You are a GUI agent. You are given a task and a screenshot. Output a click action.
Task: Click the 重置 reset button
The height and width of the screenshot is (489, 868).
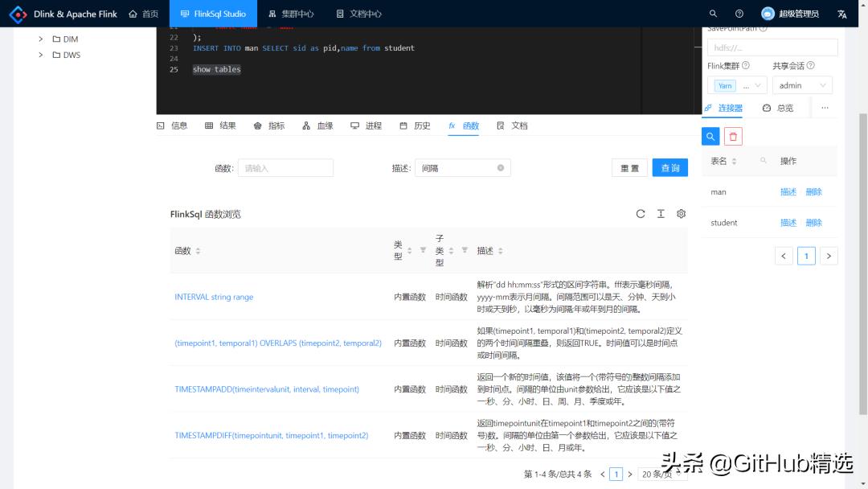click(x=629, y=168)
